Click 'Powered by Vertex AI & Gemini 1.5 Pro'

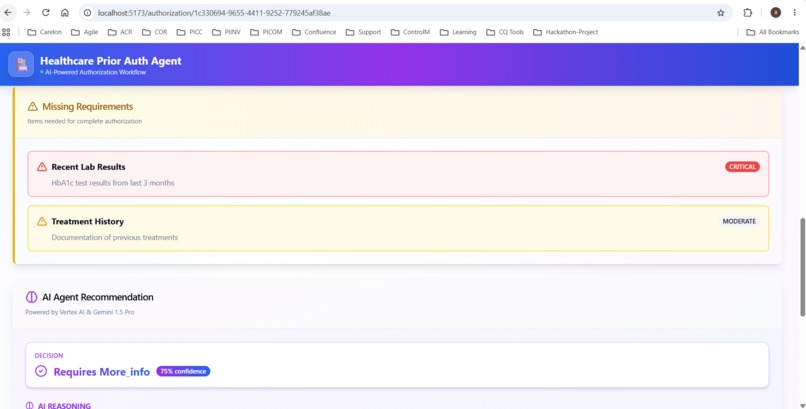point(80,312)
